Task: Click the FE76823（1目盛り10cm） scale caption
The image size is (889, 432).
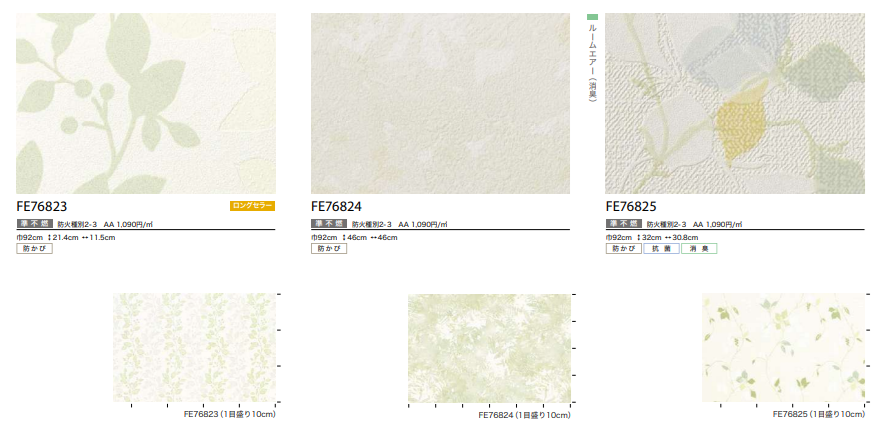Action: 229,414
